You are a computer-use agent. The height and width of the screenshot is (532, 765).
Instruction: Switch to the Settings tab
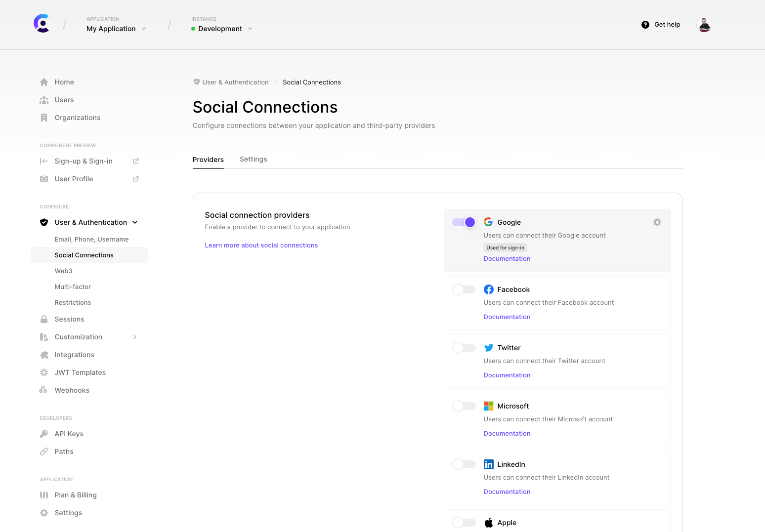point(254,159)
